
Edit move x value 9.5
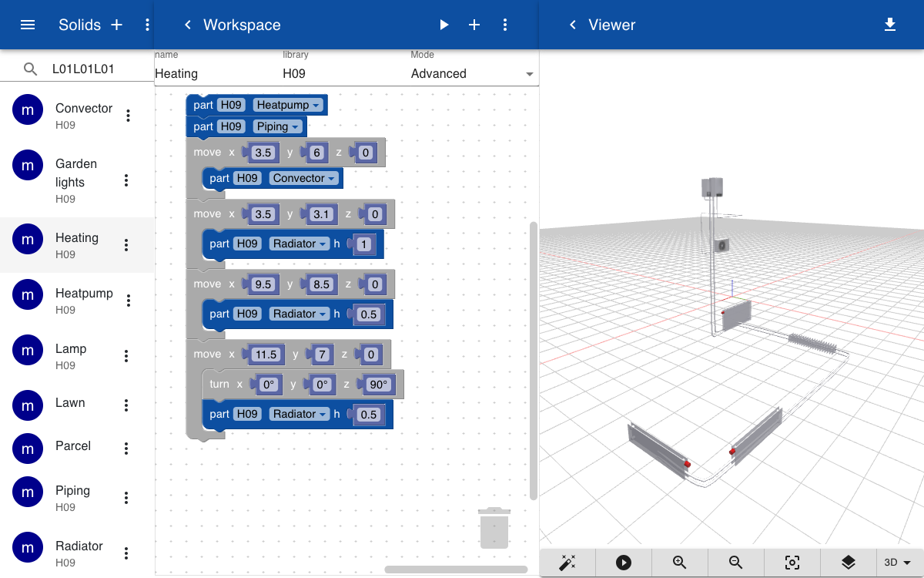pyautogui.click(x=263, y=284)
